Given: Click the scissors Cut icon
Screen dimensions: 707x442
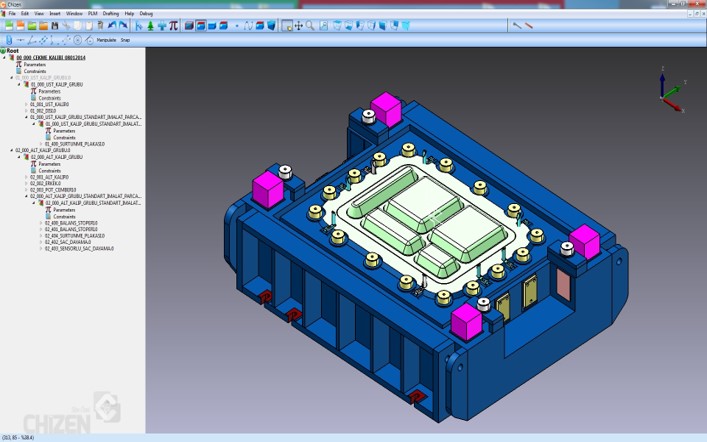Looking at the screenshot, I should coord(66,26).
